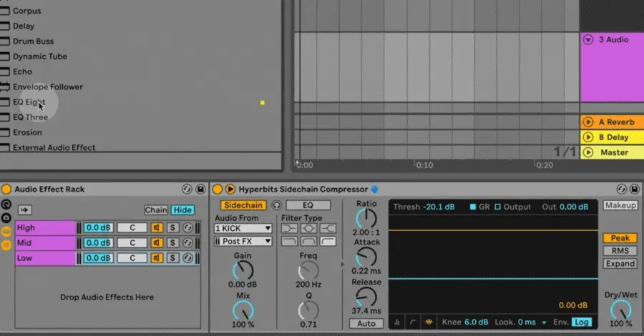Collapse compressor sidechain section triangle toggle
The image size is (644, 336).
coord(230,189)
